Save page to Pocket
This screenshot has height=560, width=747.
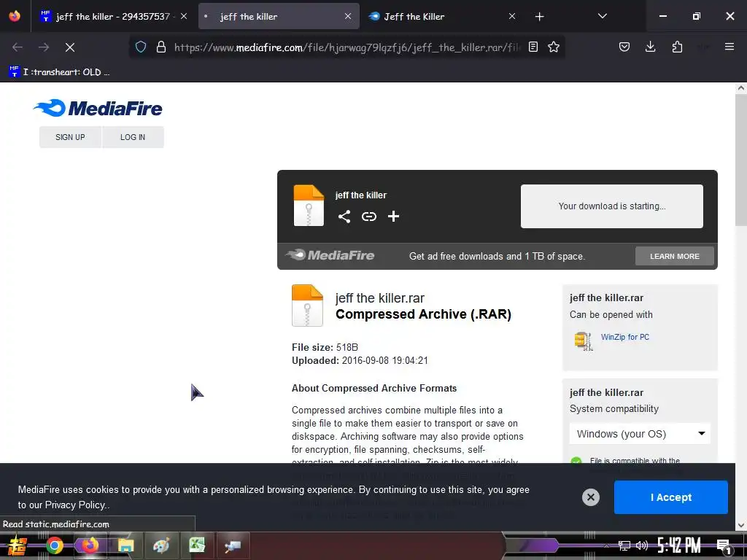coord(624,47)
